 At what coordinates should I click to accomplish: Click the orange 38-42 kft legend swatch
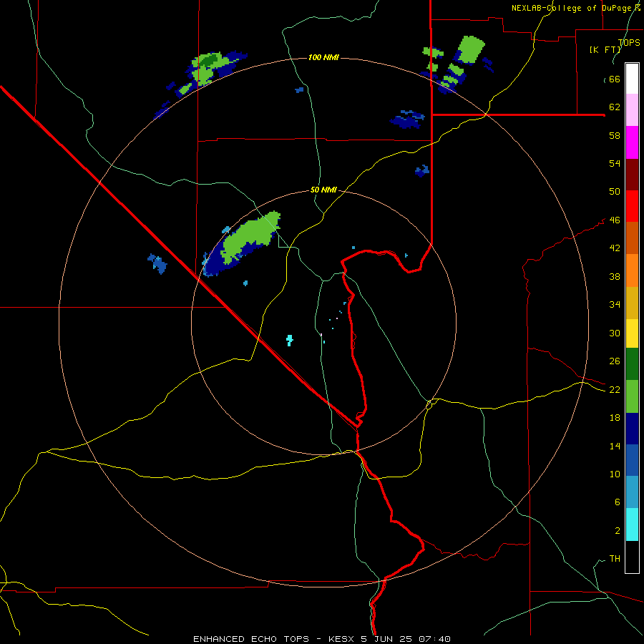click(x=632, y=270)
